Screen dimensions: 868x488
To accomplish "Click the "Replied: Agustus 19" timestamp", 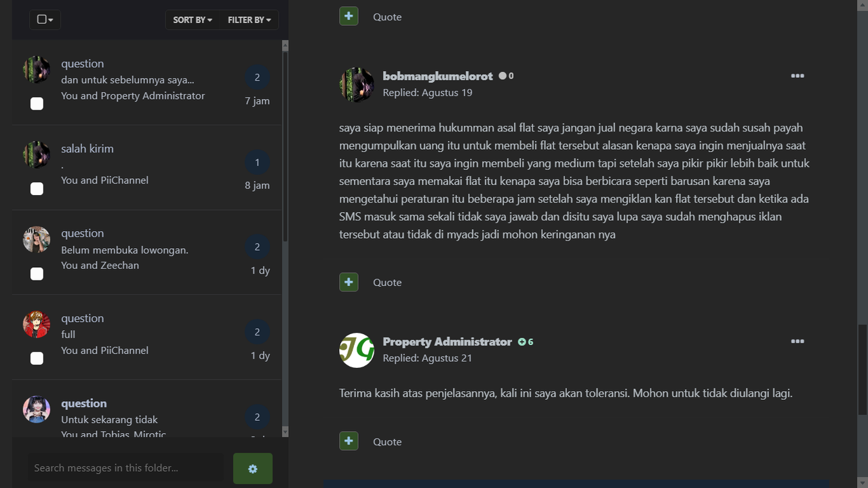I will pos(427,93).
